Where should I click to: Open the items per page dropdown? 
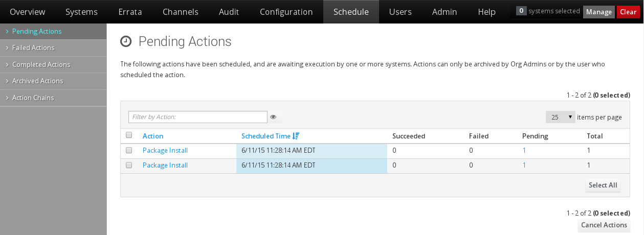[x=560, y=117]
